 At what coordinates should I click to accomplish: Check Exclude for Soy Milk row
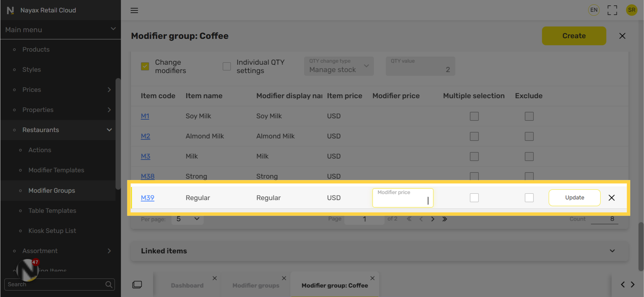click(529, 116)
